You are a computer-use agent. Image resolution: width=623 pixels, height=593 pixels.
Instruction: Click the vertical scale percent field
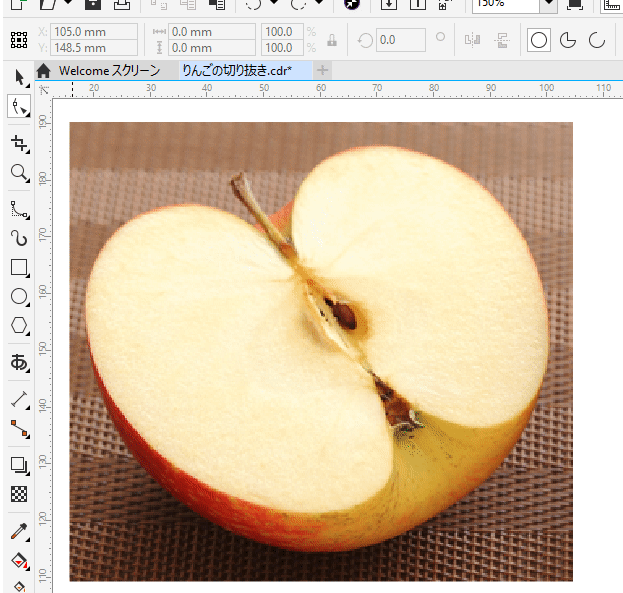tap(282, 48)
